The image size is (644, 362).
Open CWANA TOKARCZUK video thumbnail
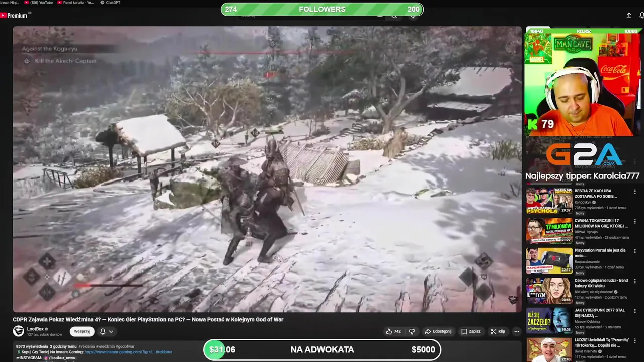point(549,231)
